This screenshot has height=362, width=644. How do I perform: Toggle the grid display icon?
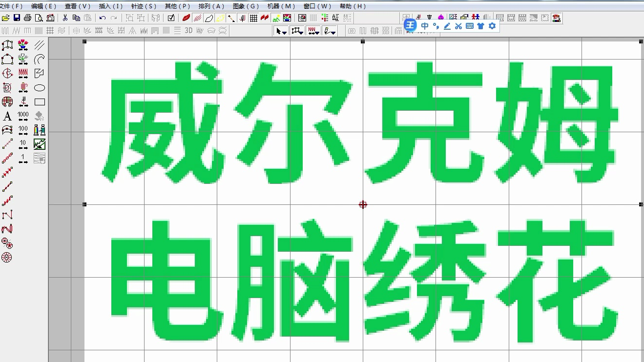pos(253,18)
